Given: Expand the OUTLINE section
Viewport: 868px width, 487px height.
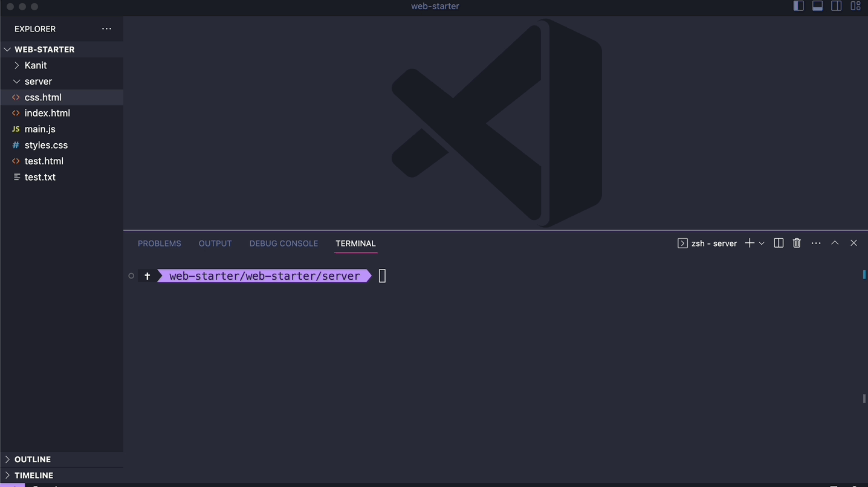Looking at the screenshot, I should pyautogui.click(x=62, y=459).
